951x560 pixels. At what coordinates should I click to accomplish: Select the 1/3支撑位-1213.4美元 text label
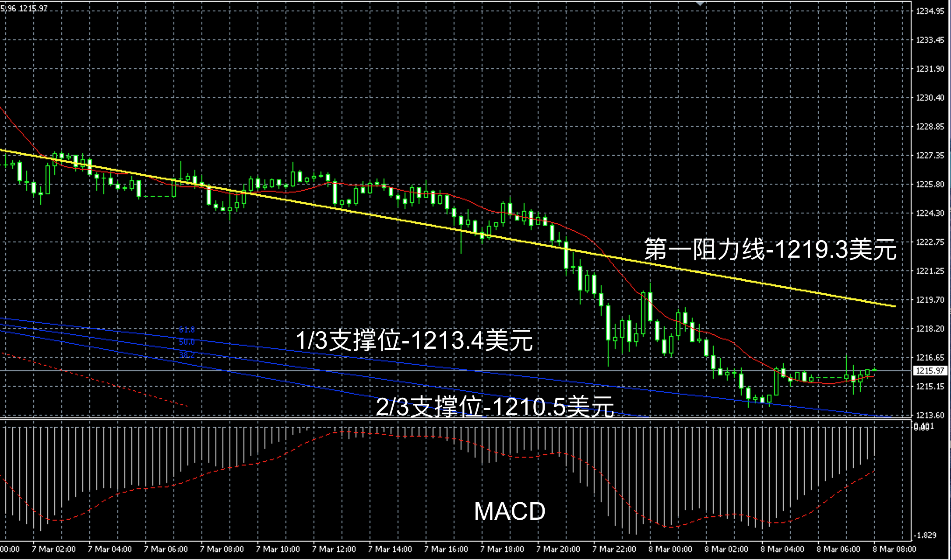pyautogui.click(x=414, y=340)
